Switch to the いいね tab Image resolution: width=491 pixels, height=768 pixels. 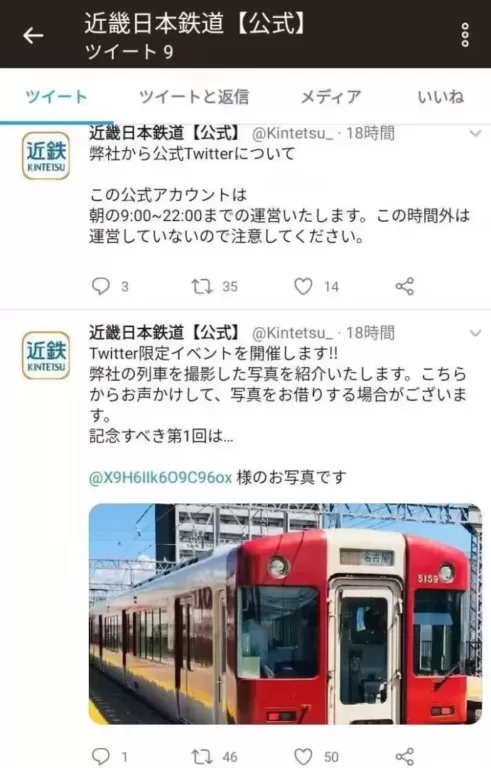pos(441,96)
